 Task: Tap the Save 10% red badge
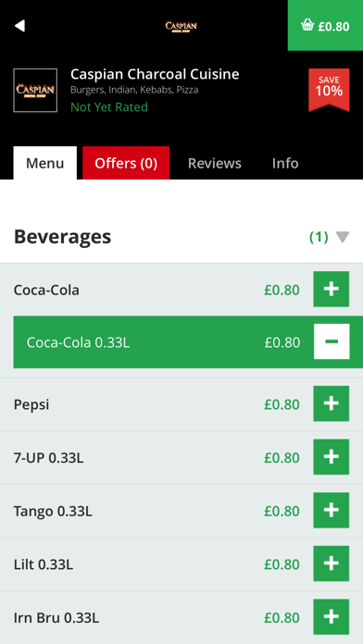329,90
